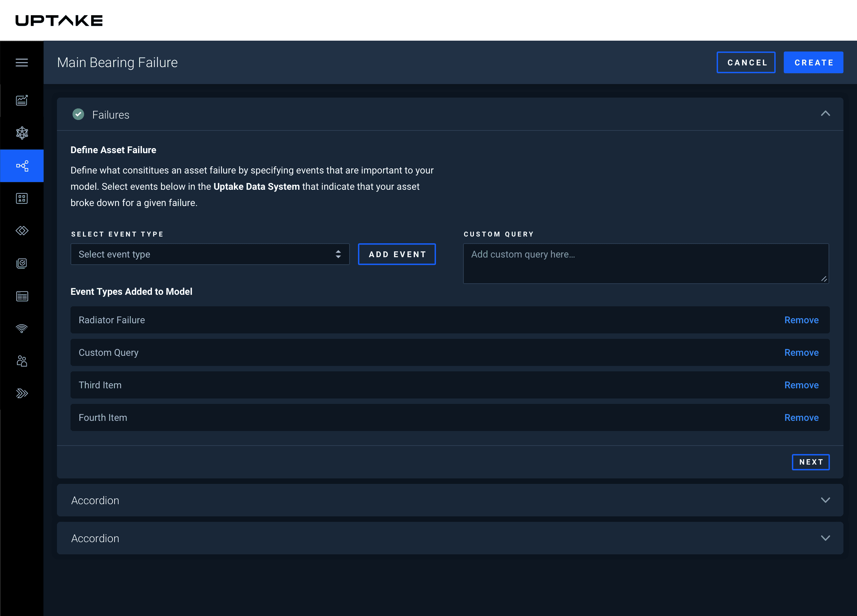Click the chart analytics sidebar icon
This screenshot has width=857, height=616.
[22, 100]
